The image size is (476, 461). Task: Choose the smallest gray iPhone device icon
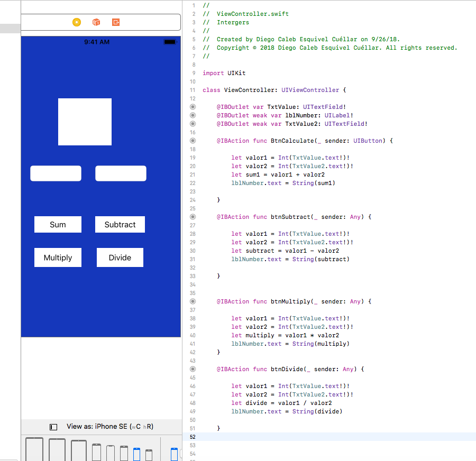coord(149,455)
